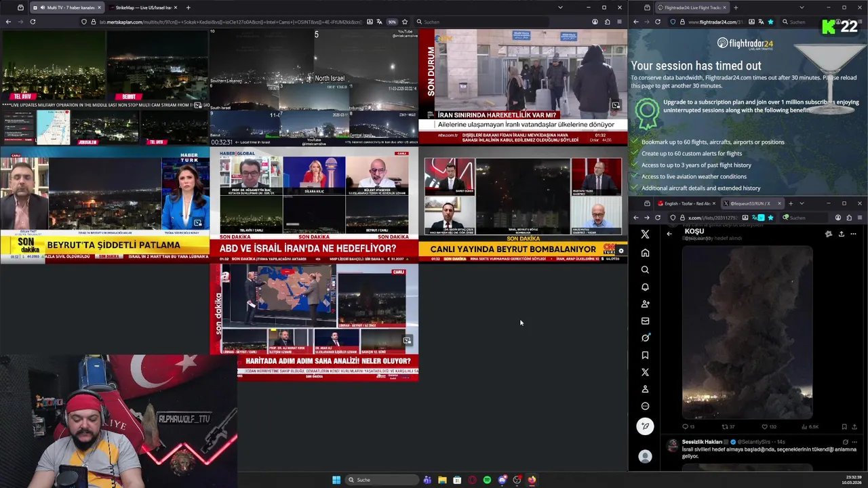868x488 pixels.
Task: Open X Profile person icon in sidebar
Action: [645, 389]
